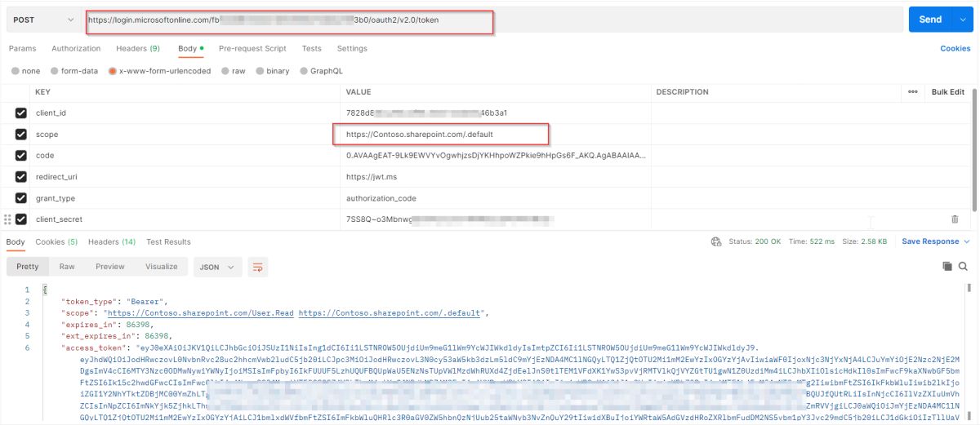Open the Send button arrow dropdown
This screenshot has width=980, height=425.
click(961, 20)
